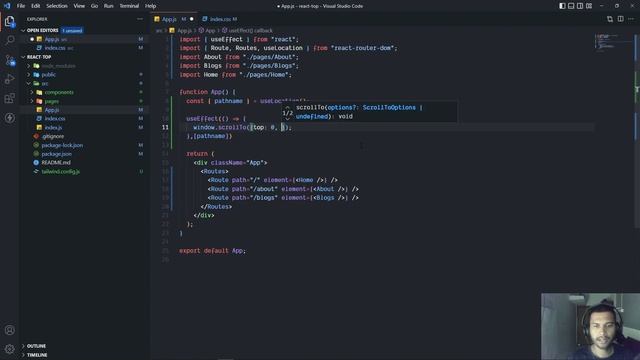Click the package.json file icon

[x=36, y=154]
